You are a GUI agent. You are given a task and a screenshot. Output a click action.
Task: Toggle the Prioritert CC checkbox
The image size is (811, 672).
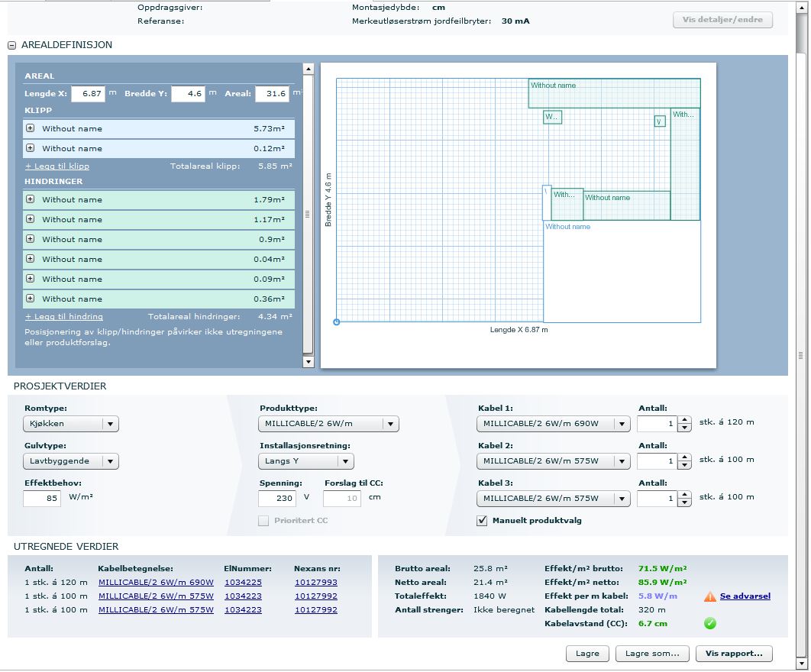click(263, 521)
